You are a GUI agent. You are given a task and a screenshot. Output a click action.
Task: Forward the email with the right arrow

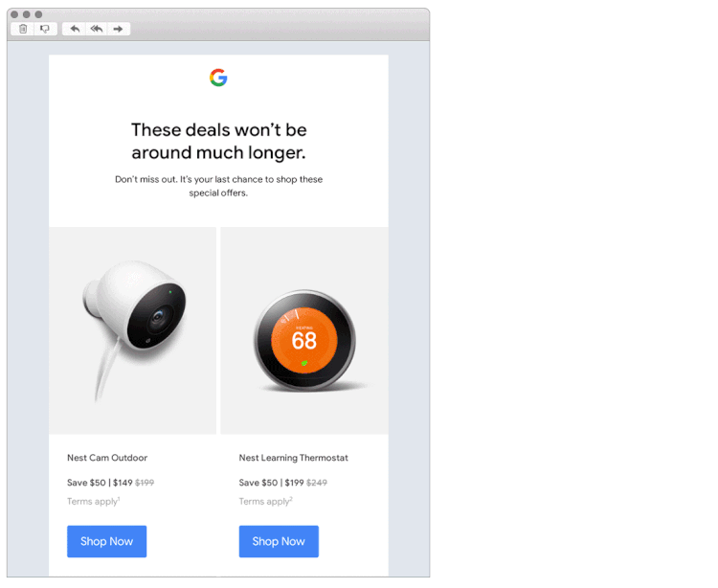click(x=118, y=29)
